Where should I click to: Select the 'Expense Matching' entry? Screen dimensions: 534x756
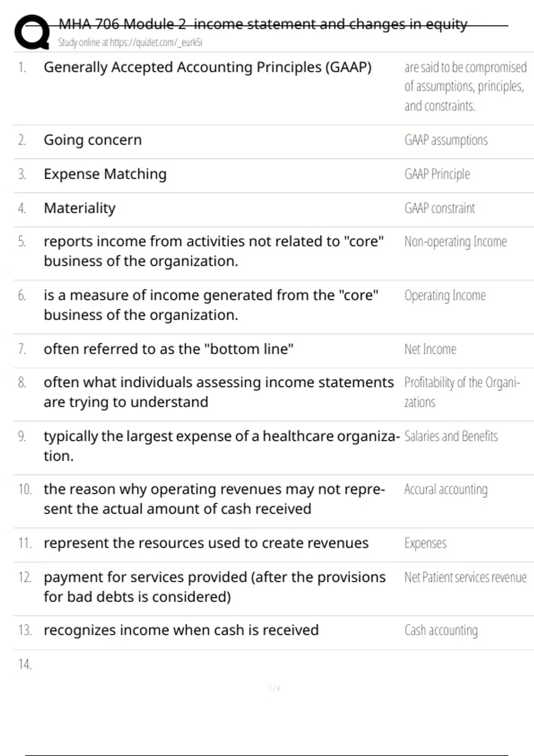point(105,174)
